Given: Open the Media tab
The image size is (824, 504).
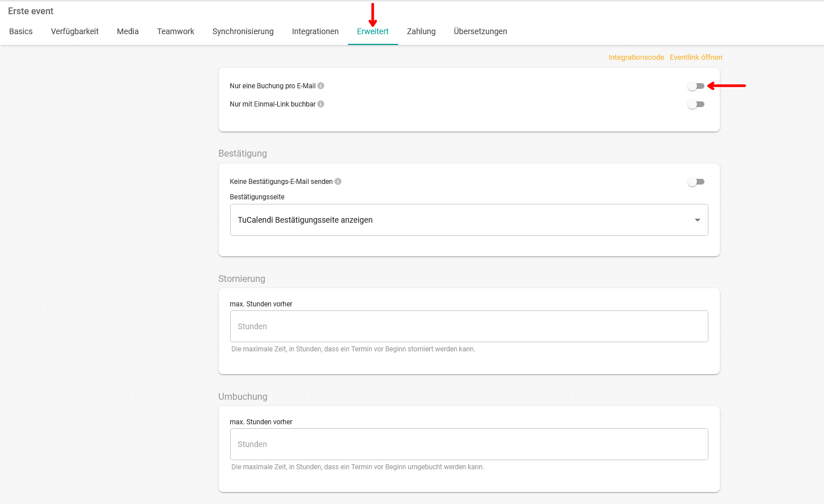Looking at the screenshot, I should click(x=128, y=31).
